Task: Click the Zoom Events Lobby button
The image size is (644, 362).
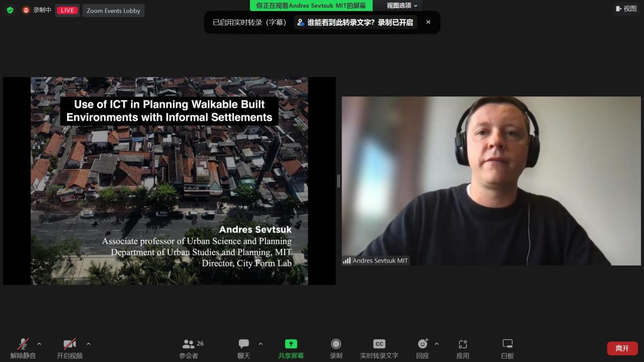Action: pos(113,11)
